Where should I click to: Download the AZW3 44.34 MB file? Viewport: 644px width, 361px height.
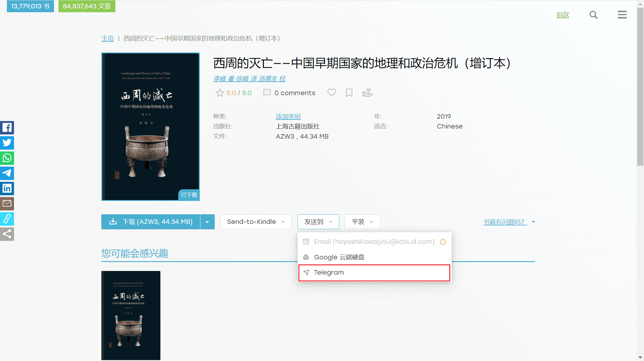coord(151,222)
